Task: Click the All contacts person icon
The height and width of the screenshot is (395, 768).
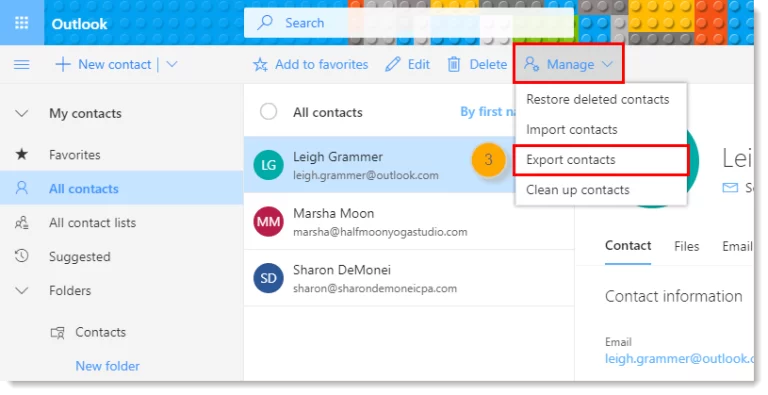Action: click(x=22, y=188)
